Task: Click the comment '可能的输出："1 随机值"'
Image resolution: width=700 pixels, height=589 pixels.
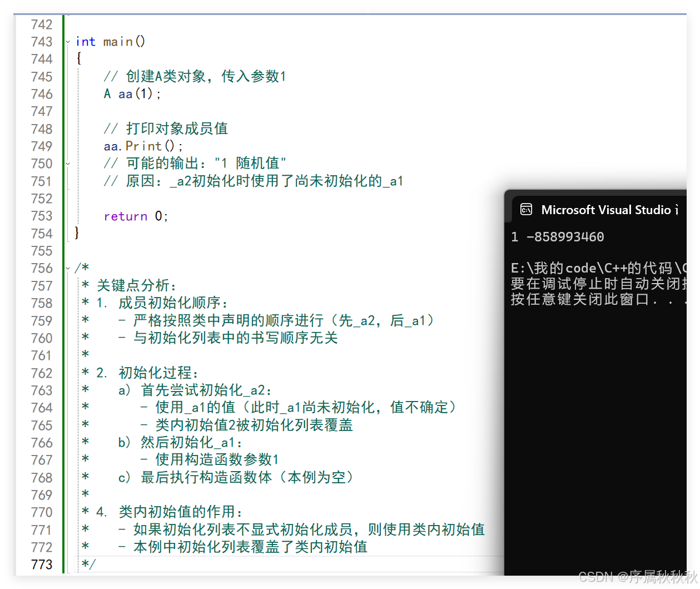Action: point(195,164)
